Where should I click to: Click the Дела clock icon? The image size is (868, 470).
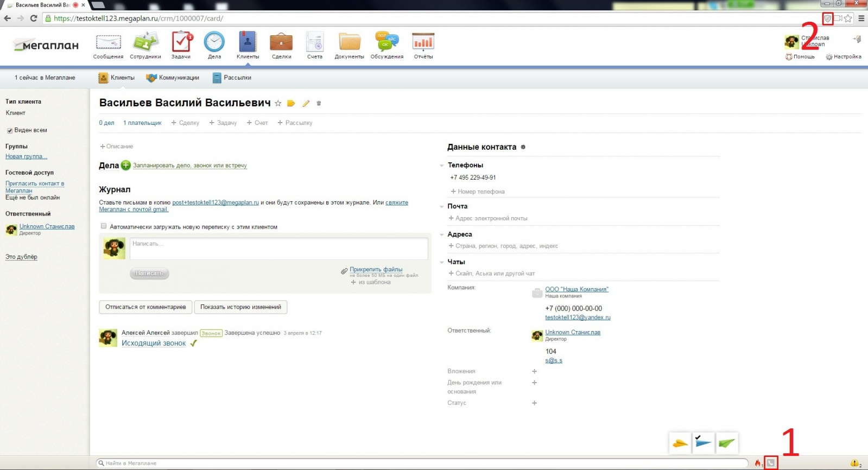click(x=214, y=43)
